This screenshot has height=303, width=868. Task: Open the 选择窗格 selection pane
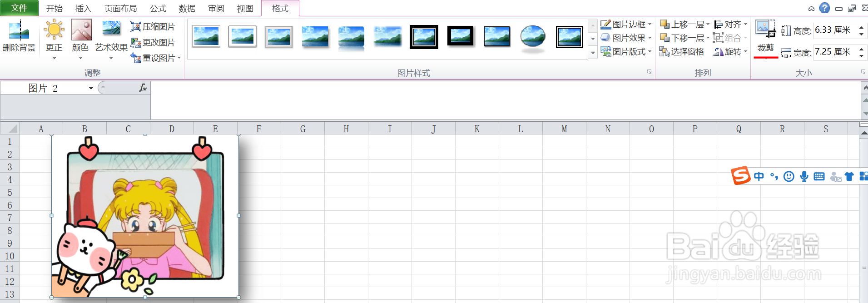click(682, 52)
